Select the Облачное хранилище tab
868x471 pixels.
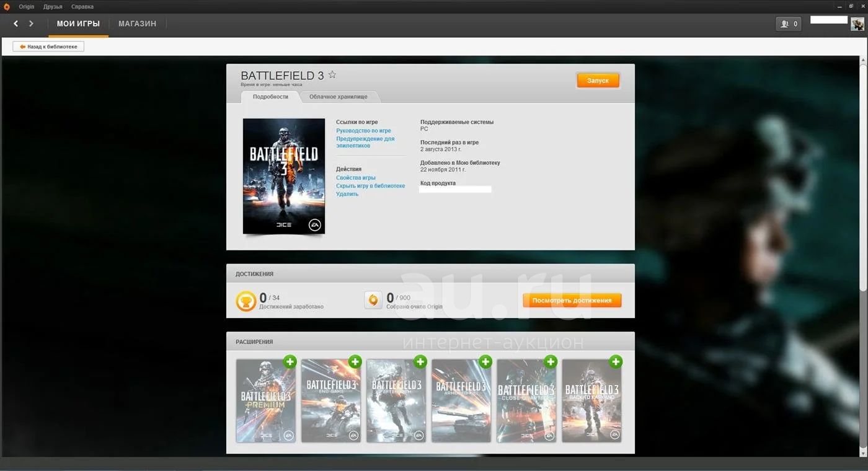[x=339, y=97]
